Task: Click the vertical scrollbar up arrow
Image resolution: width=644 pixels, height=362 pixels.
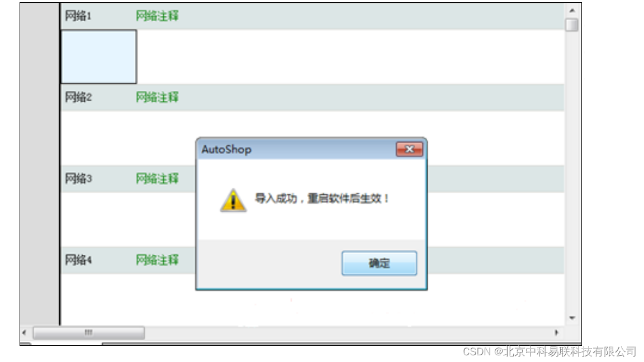Action: coord(572,10)
